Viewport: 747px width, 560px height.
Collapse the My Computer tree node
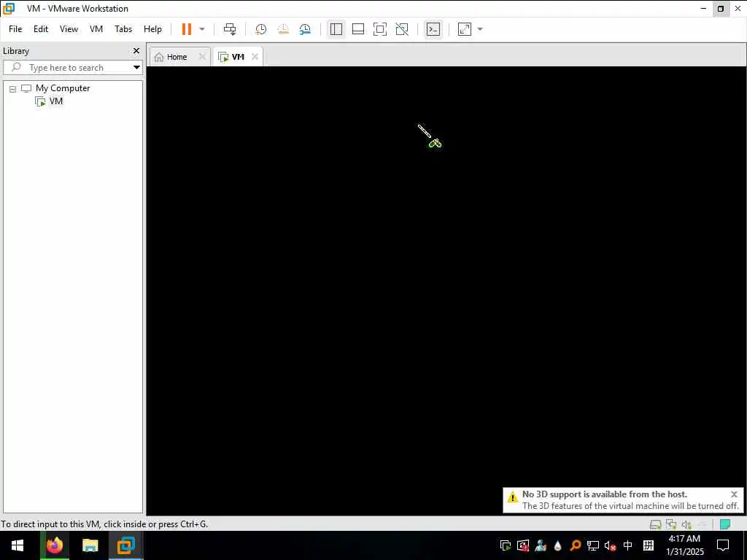point(13,88)
